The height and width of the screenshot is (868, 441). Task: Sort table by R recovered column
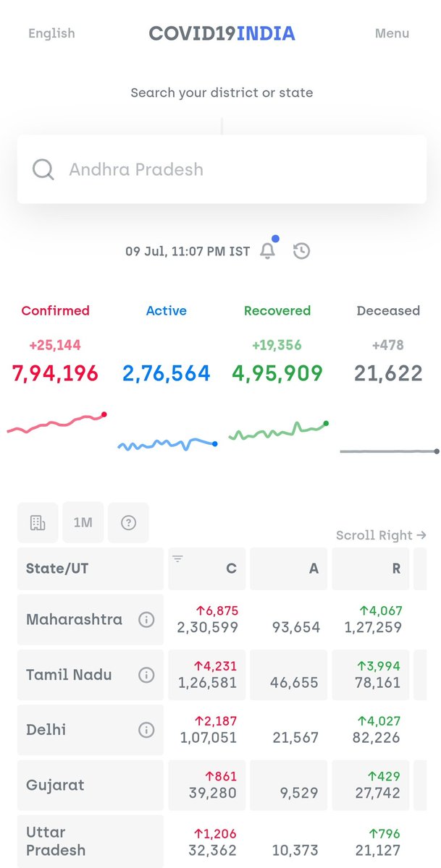[x=371, y=569]
